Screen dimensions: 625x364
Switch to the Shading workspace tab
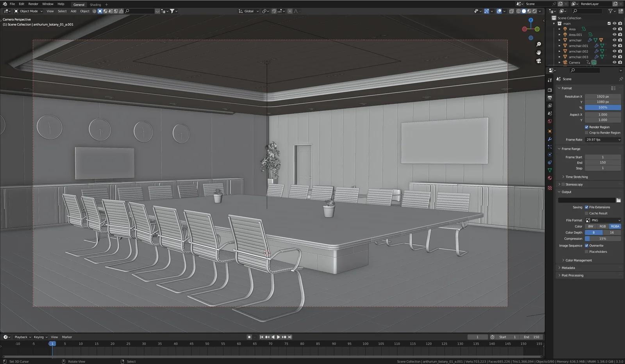[x=95, y=4]
